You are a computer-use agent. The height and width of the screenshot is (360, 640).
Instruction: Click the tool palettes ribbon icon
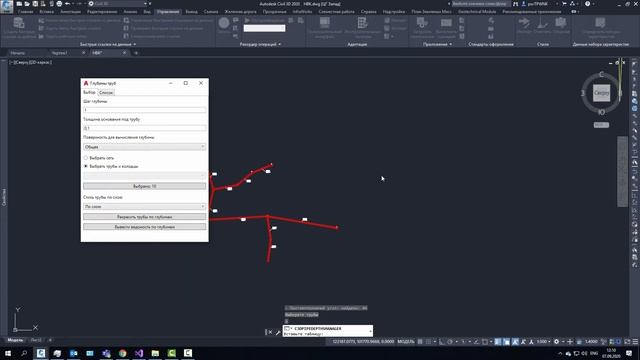(x=362, y=22)
